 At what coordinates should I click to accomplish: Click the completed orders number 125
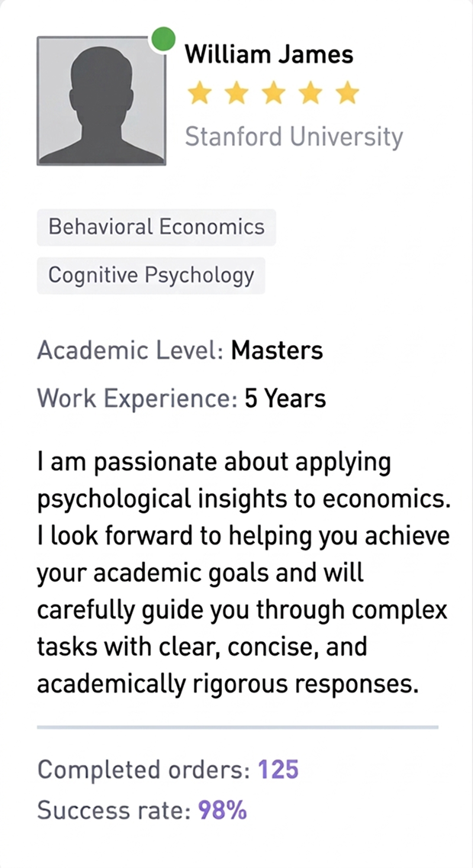pos(278,770)
